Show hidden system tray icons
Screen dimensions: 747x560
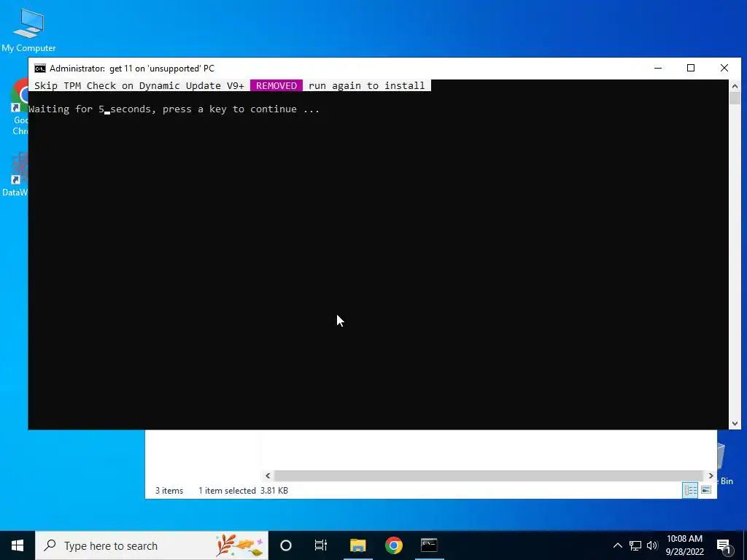pyautogui.click(x=617, y=545)
